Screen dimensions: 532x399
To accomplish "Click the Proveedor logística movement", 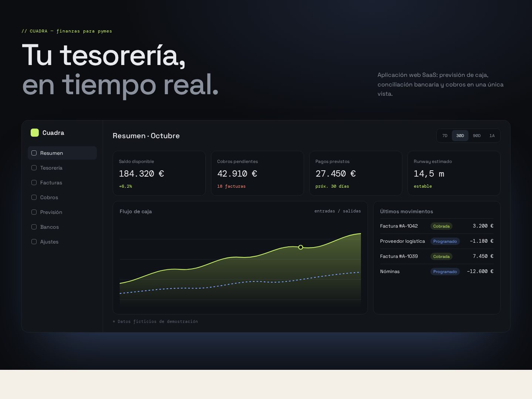I will 402,241.
